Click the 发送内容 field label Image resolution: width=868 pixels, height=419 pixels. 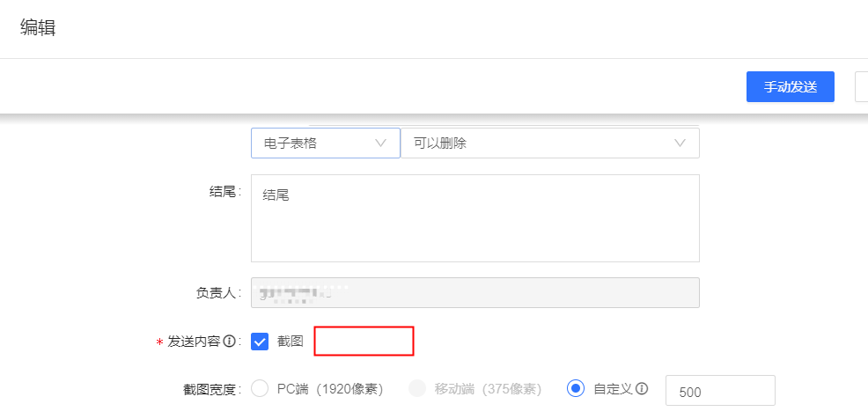[x=195, y=342]
